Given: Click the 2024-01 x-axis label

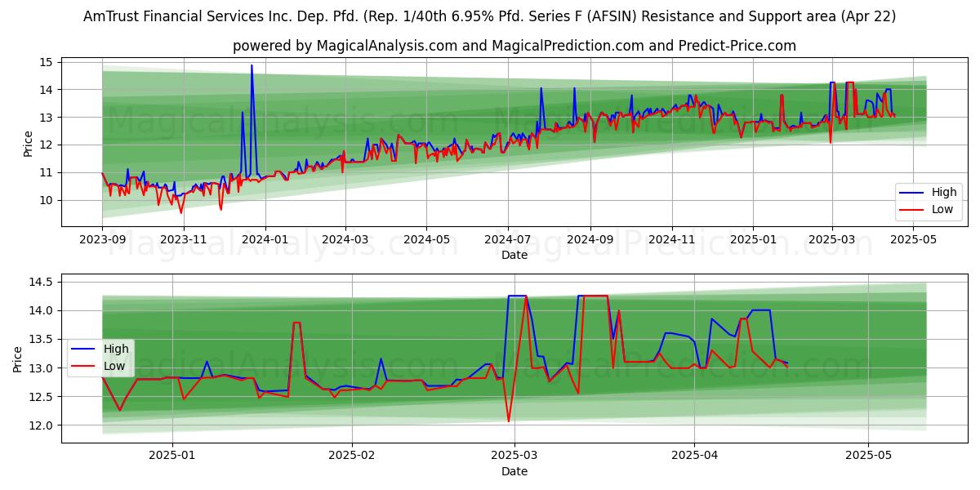Looking at the screenshot, I should (x=265, y=241).
